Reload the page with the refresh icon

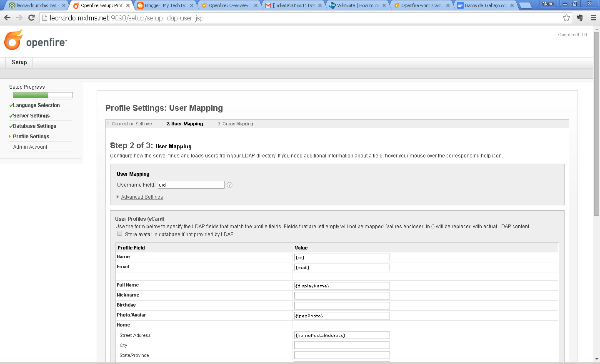click(x=31, y=17)
